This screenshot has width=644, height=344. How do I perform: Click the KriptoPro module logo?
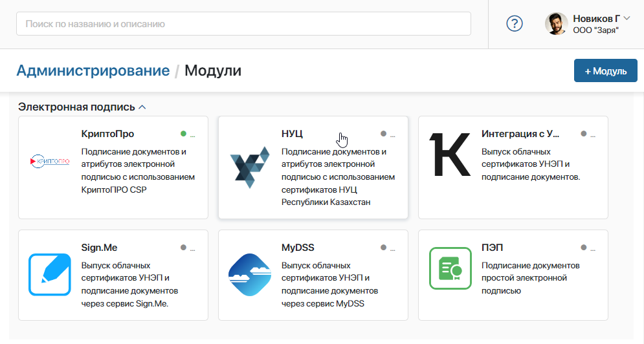point(50,161)
